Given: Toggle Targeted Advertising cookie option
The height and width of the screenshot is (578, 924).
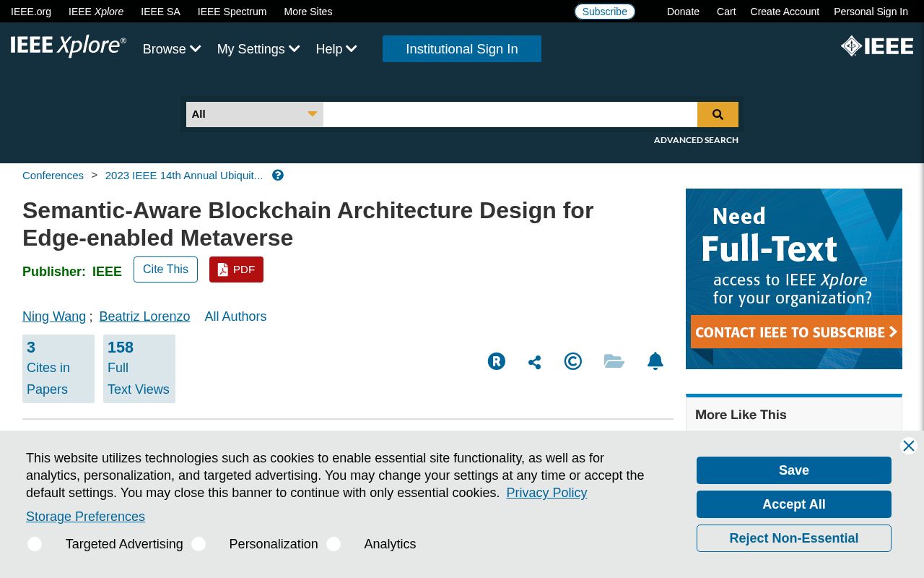Looking at the screenshot, I should click(35, 544).
